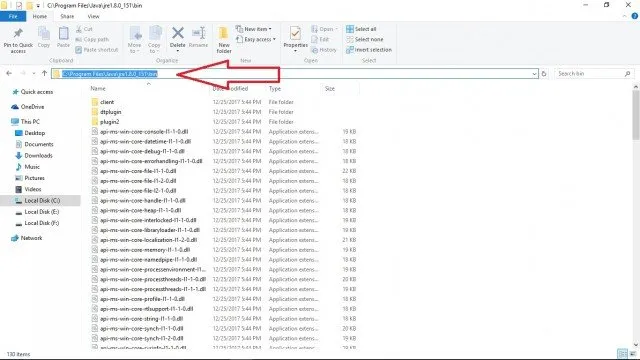Click the History ribbon button
Screen dimensions: 640x360
pyautogui.click(x=324, y=50)
